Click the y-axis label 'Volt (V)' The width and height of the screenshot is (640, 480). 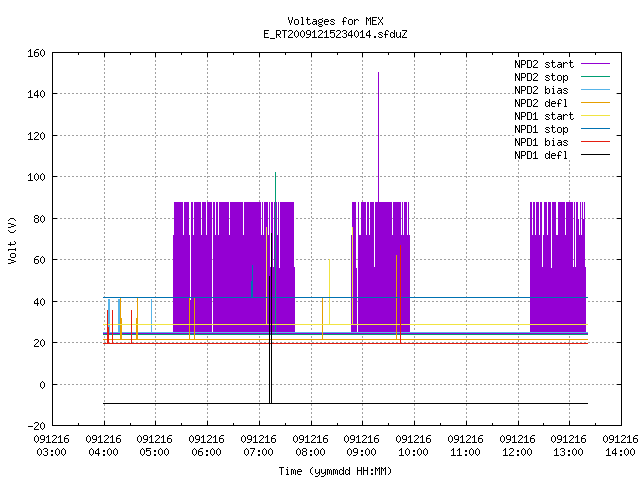coord(13,240)
